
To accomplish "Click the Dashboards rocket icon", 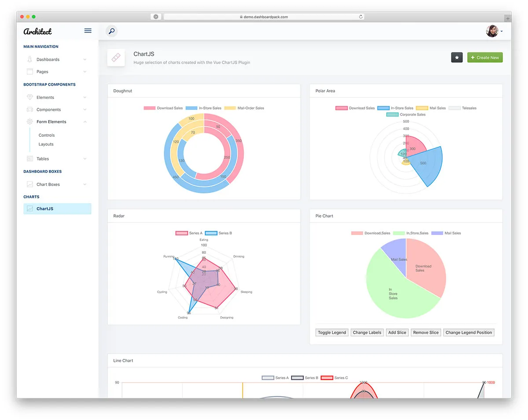I will tap(29, 59).
